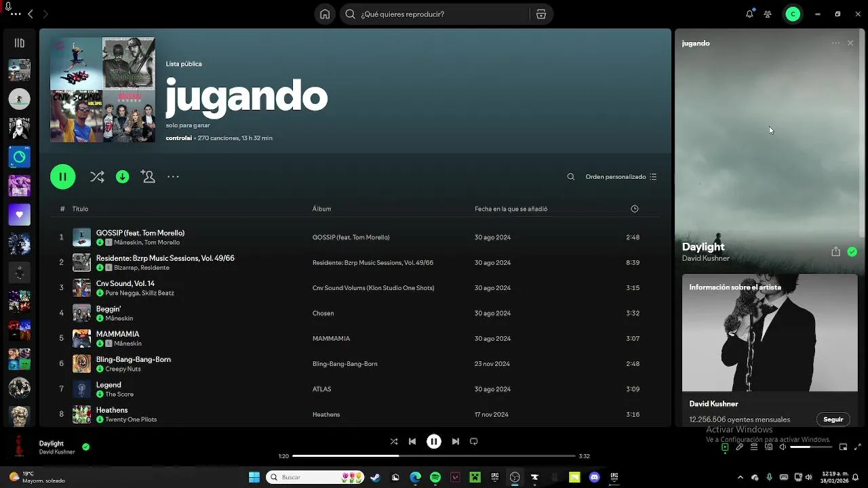The width and height of the screenshot is (868, 488).
Task: Click Bling-Bang-Bang-Born track thumbnail
Action: click(x=81, y=363)
